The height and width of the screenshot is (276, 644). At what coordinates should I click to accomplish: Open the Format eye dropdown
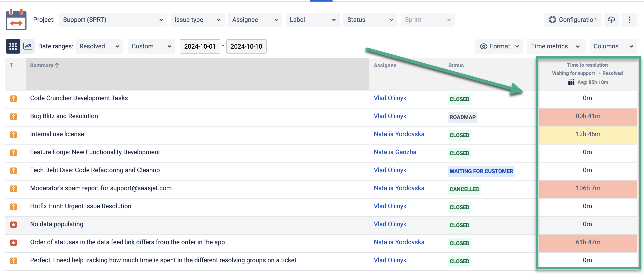499,46
